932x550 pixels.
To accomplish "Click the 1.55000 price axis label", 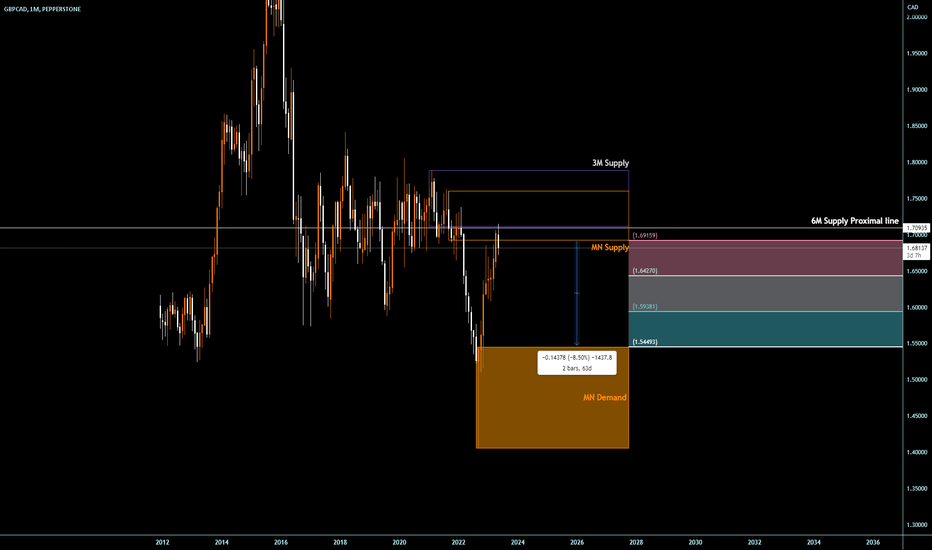I will 917,344.
